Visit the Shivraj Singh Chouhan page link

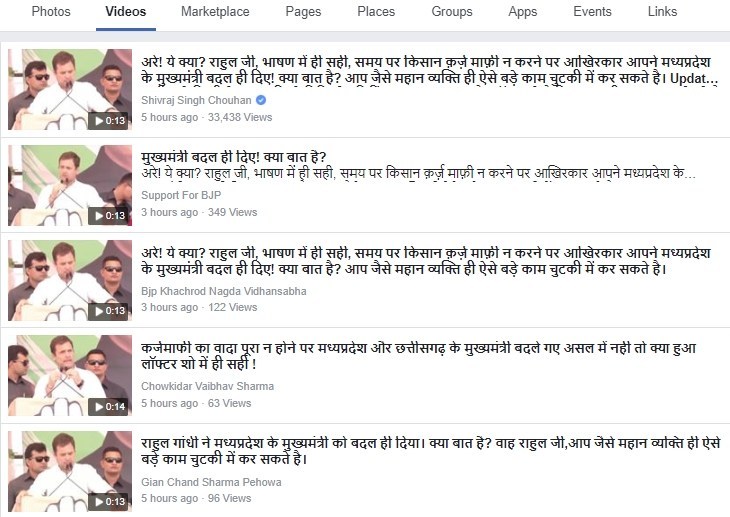(x=196, y=100)
